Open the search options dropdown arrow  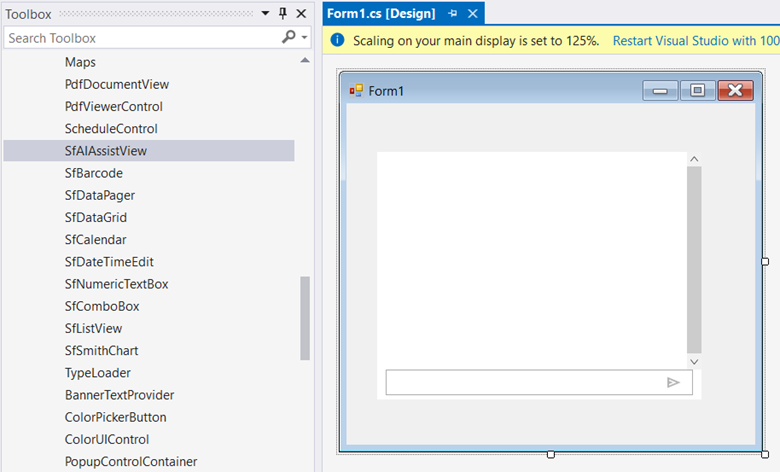304,38
